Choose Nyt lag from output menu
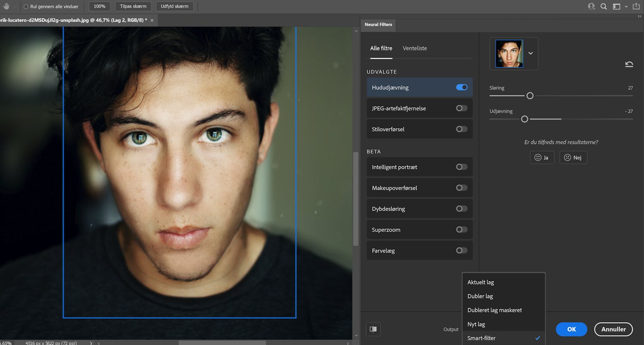The height and width of the screenshot is (345, 644). click(476, 324)
